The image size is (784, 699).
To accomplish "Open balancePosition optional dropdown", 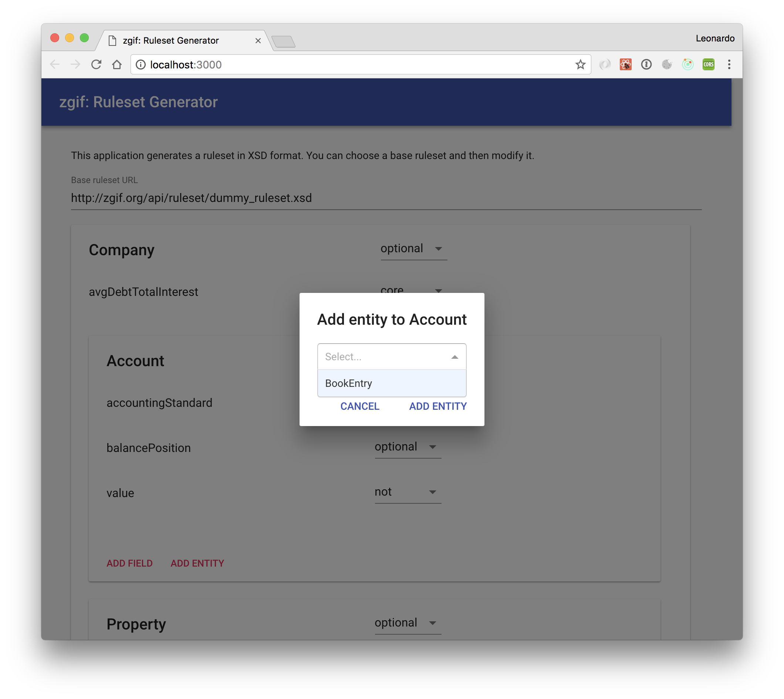I will pos(408,447).
